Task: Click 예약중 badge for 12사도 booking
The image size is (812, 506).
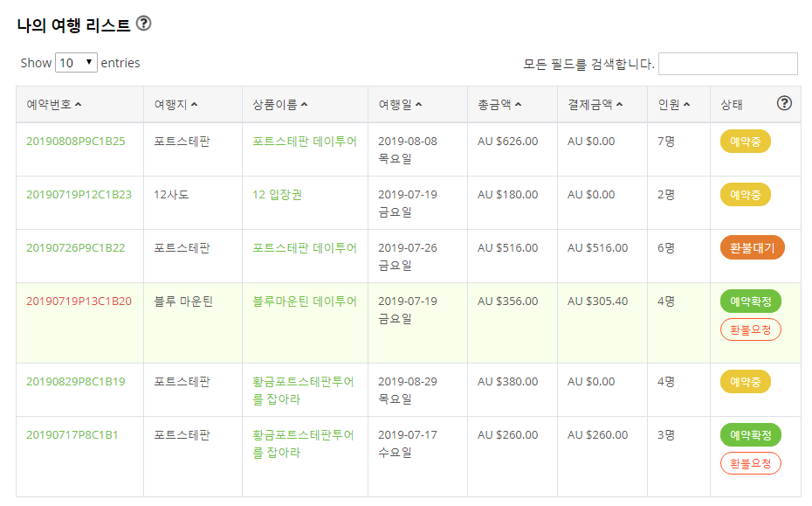Action: coord(745,194)
